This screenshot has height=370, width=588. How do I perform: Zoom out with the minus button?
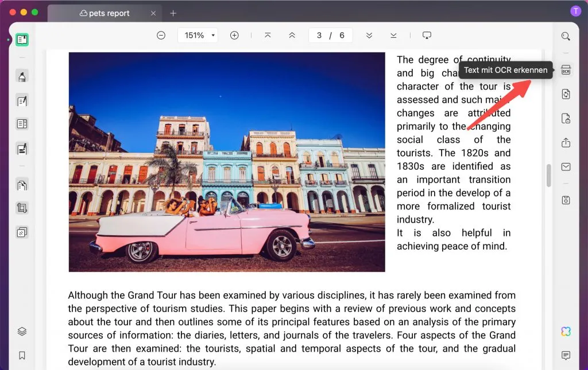[x=161, y=35]
